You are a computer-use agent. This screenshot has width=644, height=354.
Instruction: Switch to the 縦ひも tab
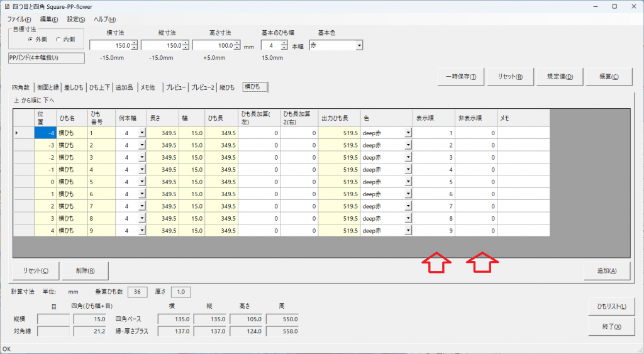pos(226,87)
